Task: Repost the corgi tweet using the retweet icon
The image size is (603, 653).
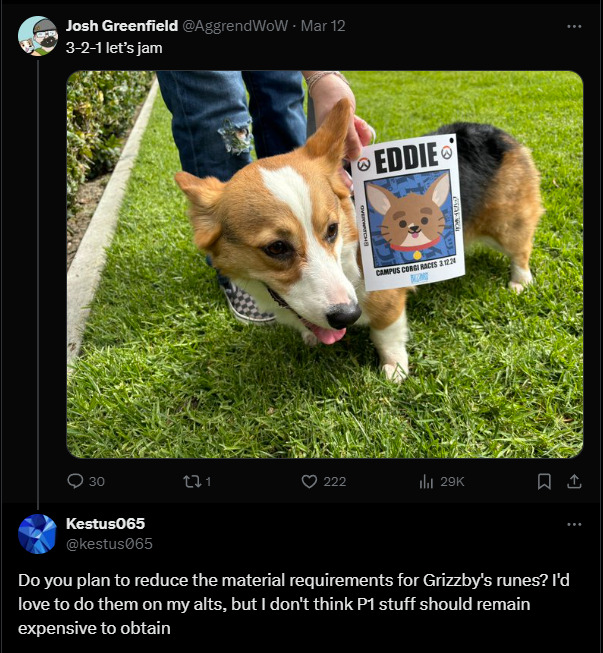Action: pos(192,482)
